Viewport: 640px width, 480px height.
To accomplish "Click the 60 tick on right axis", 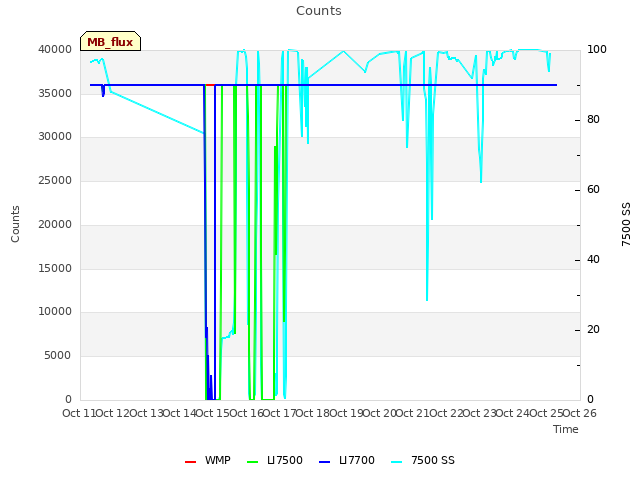I will click(593, 189).
